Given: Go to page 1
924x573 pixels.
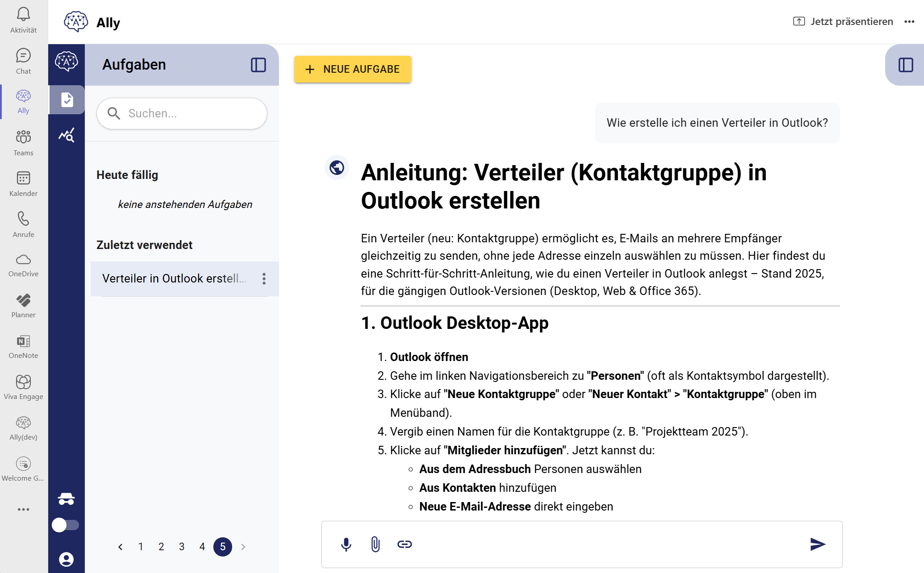Looking at the screenshot, I should pyautogui.click(x=141, y=547).
